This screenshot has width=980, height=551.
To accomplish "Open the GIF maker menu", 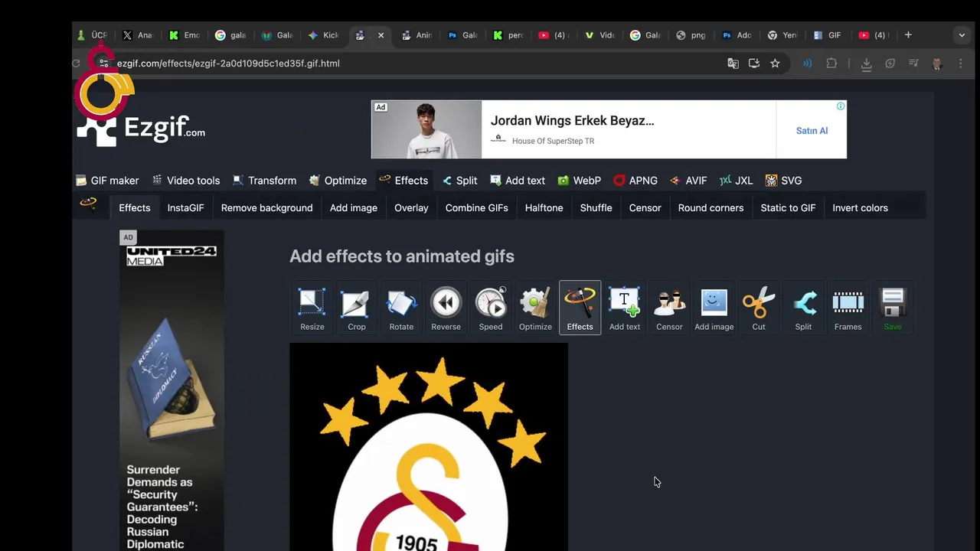I will (x=107, y=181).
